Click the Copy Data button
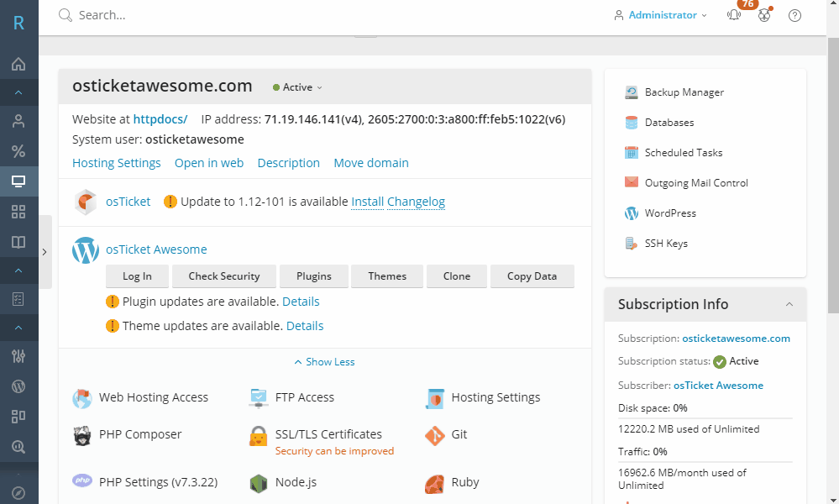 click(x=532, y=276)
